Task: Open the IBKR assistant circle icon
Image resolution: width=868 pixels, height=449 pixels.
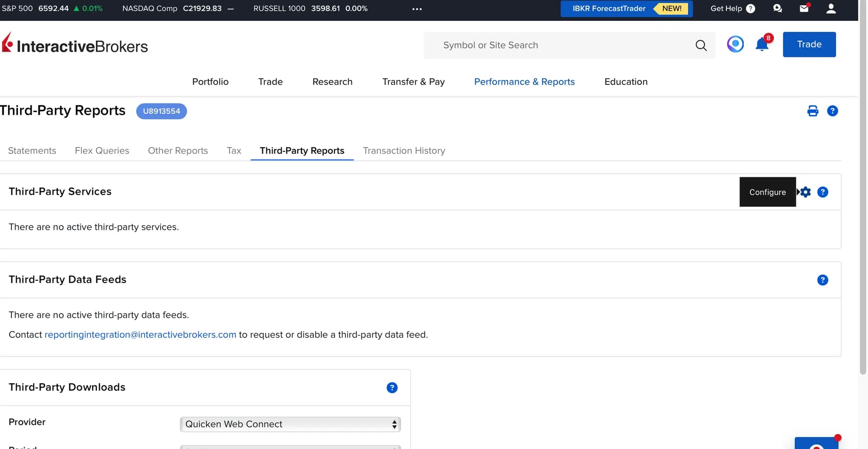Action: (735, 44)
